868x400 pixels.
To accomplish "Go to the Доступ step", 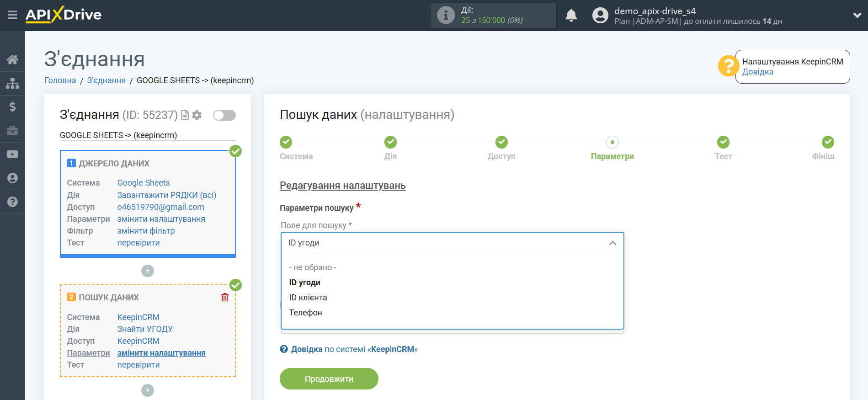I will pyautogui.click(x=501, y=142).
